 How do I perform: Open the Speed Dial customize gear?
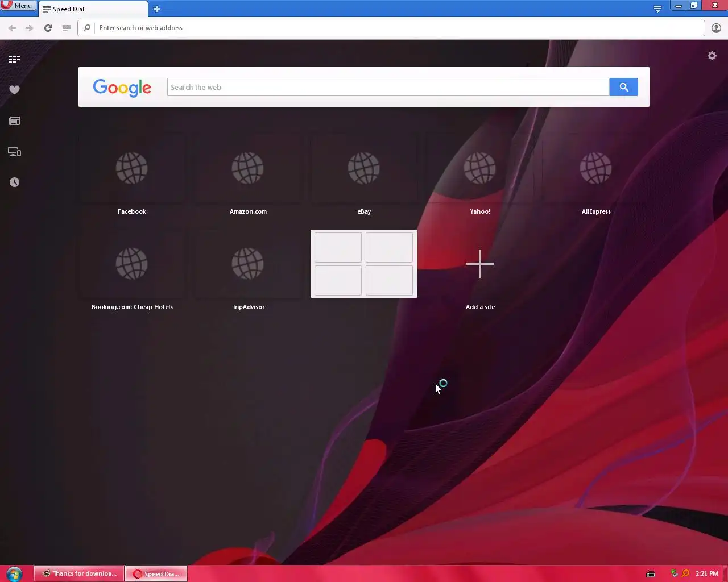tap(712, 56)
